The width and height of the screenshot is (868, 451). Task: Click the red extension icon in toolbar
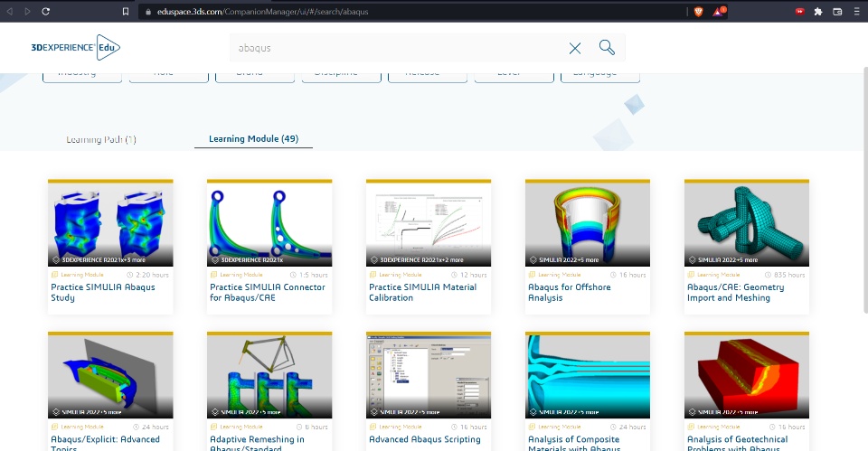pyautogui.click(x=799, y=11)
